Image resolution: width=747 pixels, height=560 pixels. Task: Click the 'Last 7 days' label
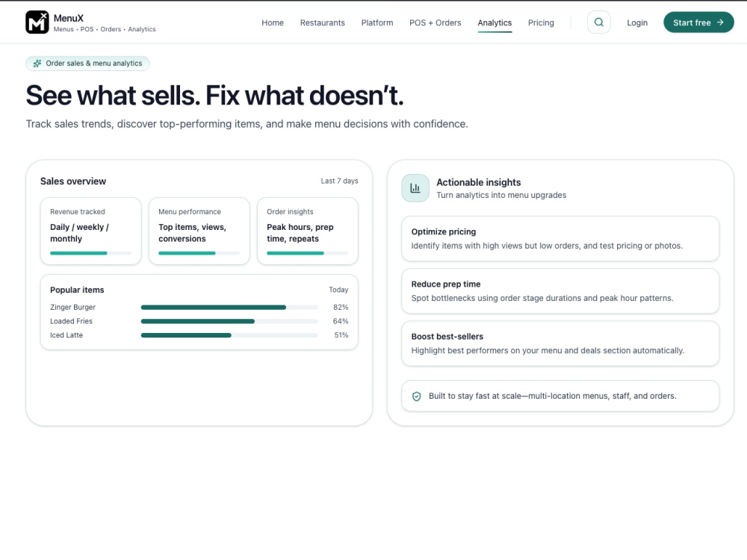(x=339, y=181)
